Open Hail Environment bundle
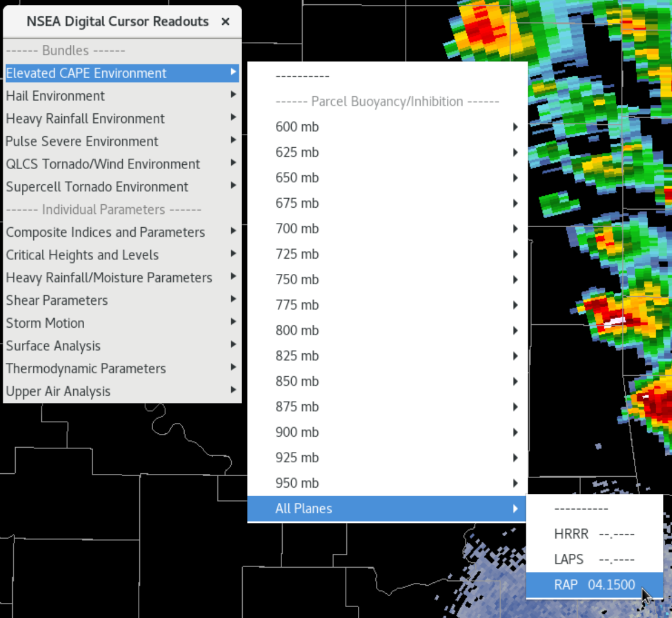 click(x=122, y=96)
